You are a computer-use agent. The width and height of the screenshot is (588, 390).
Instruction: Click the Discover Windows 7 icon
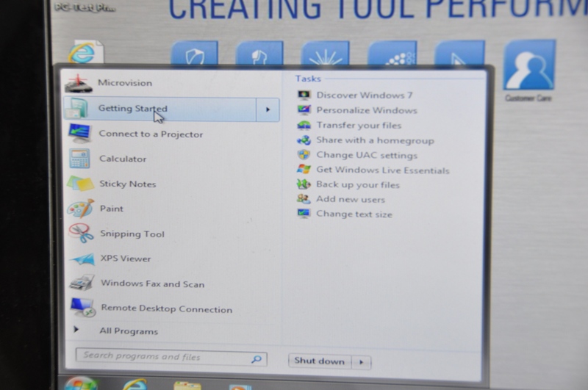[304, 95]
